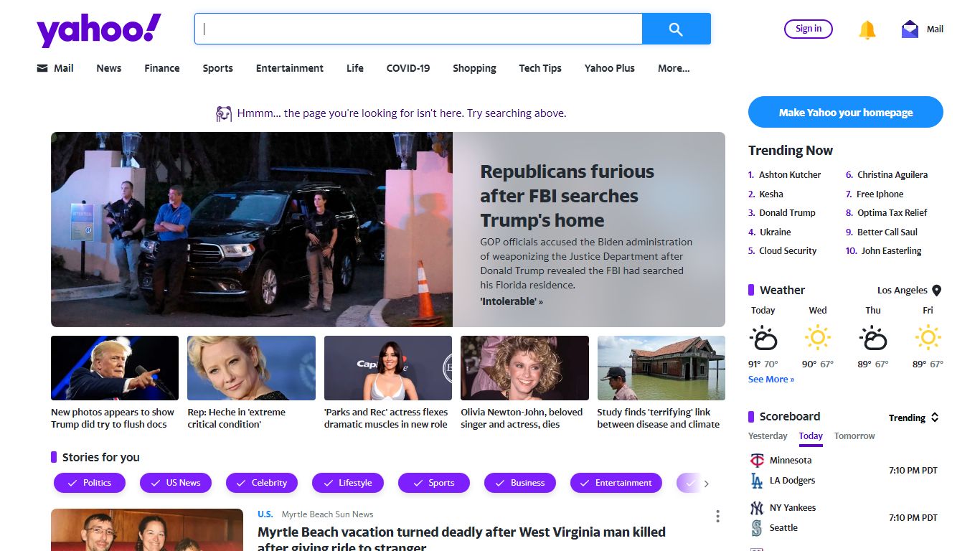This screenshot has height=551, width=980.
Task: Open the notifications bell
Action: pyautogui.click(x=867, y=29)
